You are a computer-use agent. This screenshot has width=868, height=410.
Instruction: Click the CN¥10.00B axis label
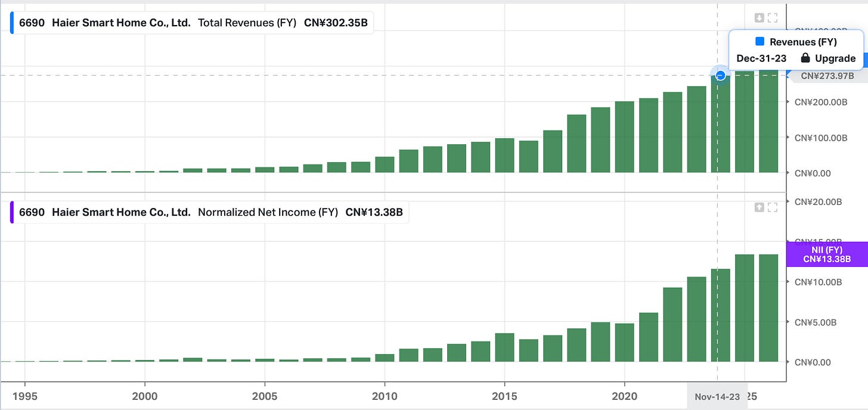click(x=819, y=282)
